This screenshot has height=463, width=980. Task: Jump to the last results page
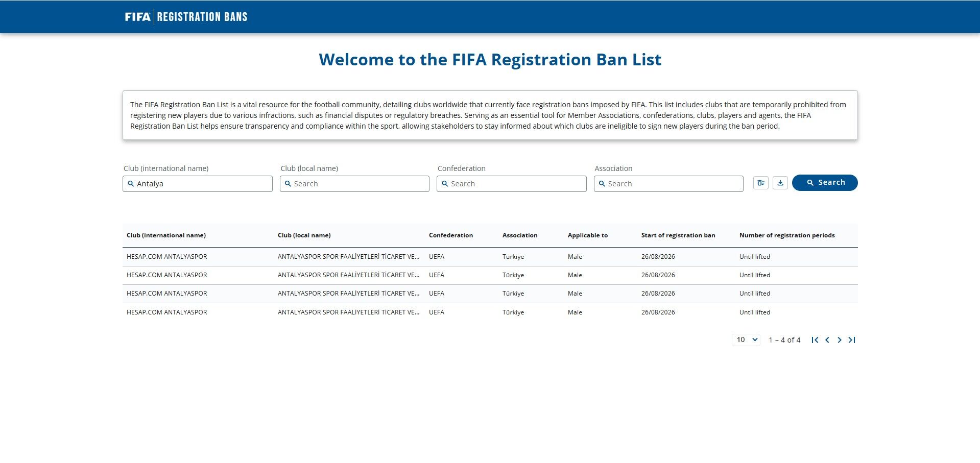tap(851, 340)
